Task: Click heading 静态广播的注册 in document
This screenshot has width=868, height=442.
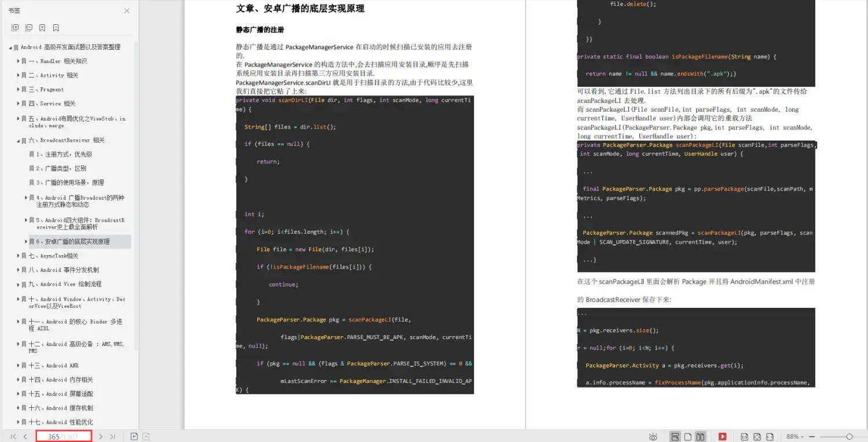Action: 260,30
